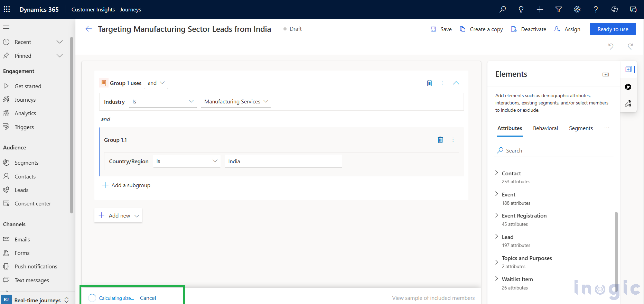Expand the Waitlist Item attributes group
644x304 pixels.
pos(496,279)
